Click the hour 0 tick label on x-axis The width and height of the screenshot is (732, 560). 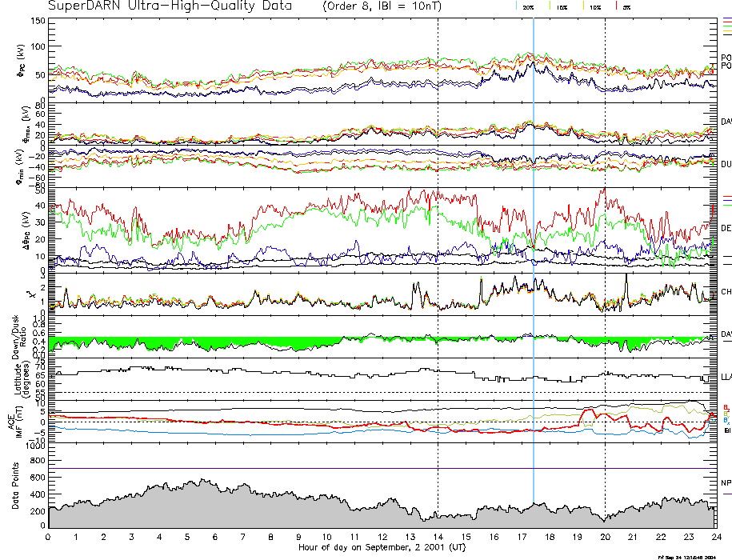[x=49, y=536]
